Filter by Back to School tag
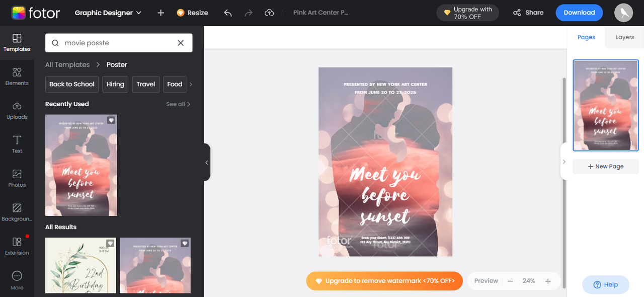Viewport: 644px width, 297px height. 72,84
